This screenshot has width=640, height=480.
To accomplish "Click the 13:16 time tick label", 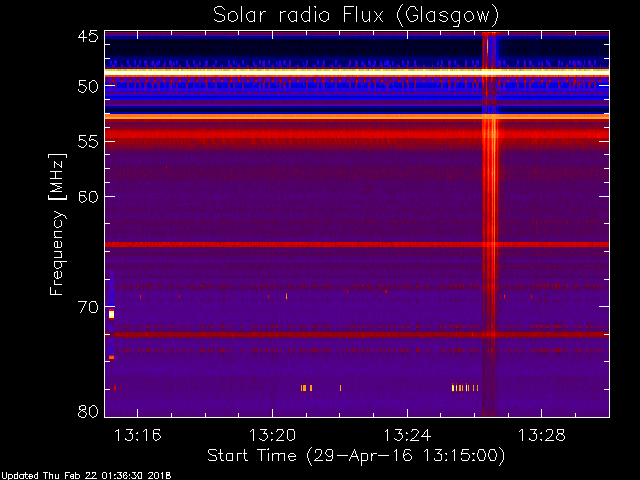I will pos(138,436).
